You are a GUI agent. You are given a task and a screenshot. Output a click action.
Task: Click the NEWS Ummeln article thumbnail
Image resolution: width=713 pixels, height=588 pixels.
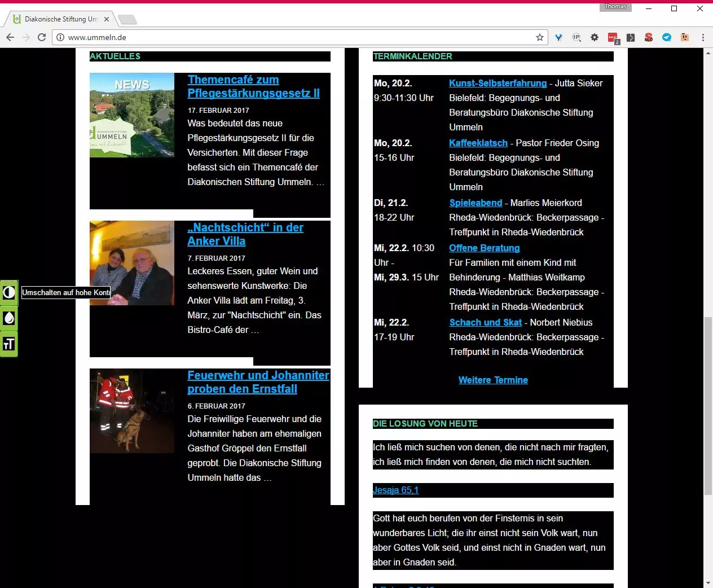coord(132,115)
